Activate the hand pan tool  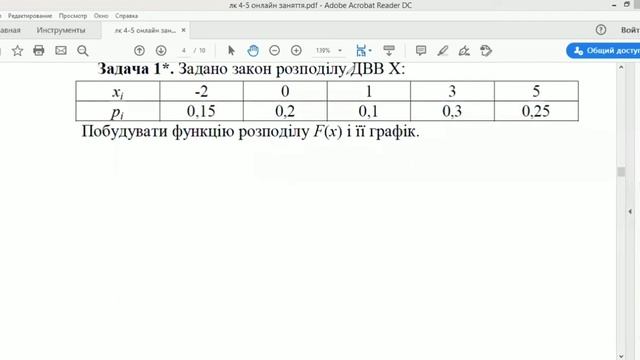pos(253,51)
